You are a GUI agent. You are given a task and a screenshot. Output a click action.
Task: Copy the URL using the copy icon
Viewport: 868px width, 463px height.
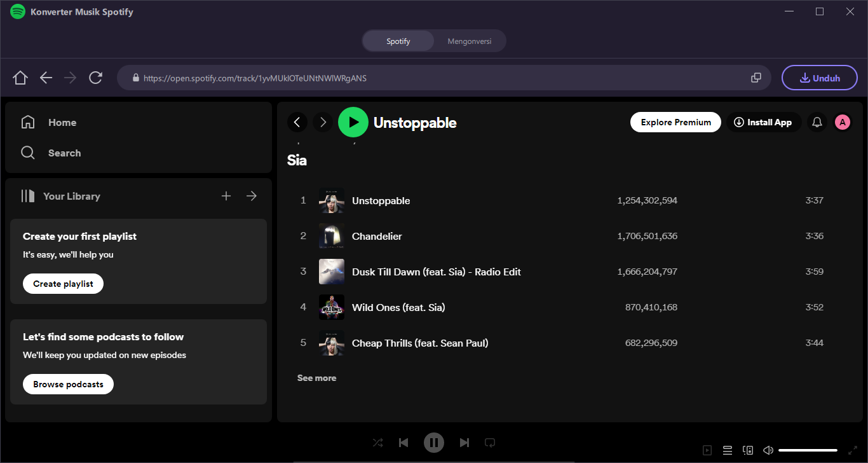(756, 78)
